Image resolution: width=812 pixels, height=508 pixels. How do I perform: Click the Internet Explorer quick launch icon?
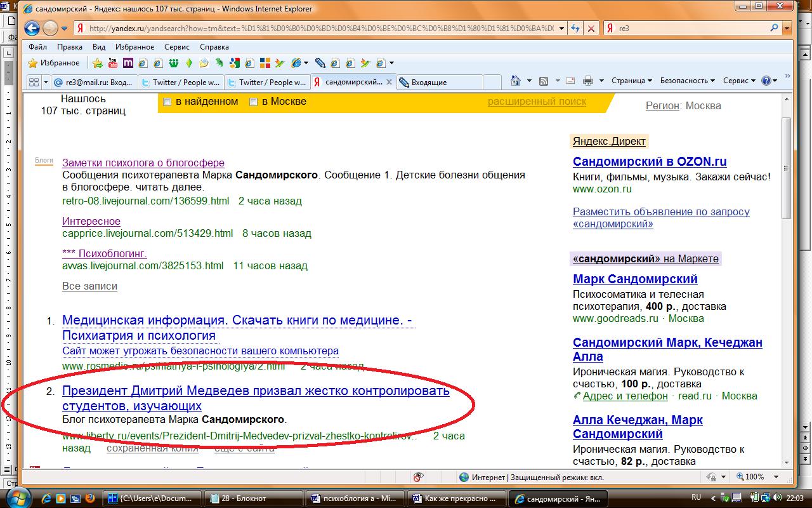pyautogui.click(x=46, y=498)
